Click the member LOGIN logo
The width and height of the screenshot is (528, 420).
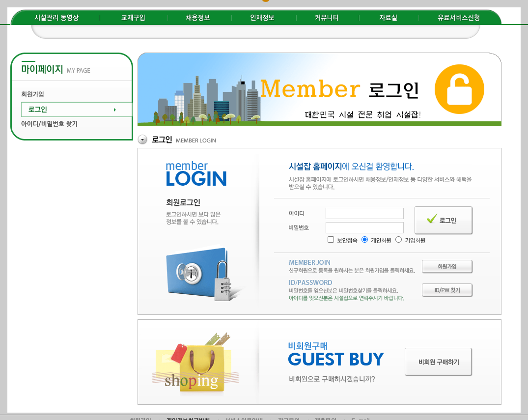pos(196,173)
